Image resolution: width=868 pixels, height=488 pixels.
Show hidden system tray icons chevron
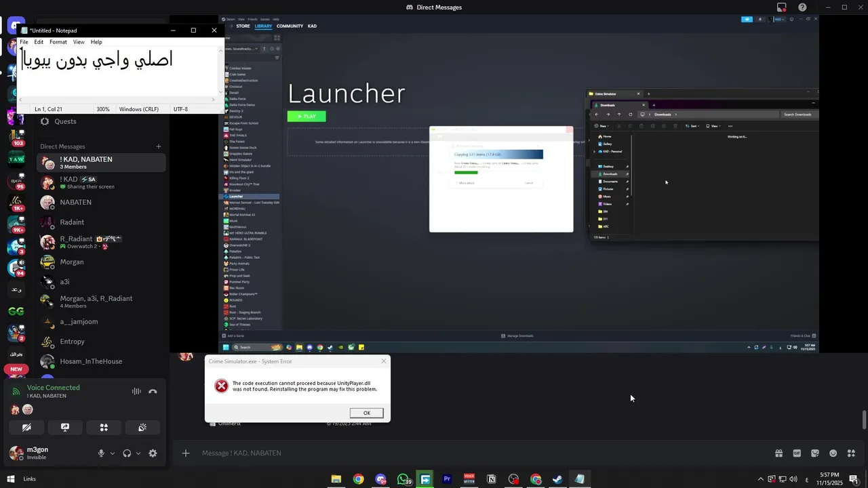pos(760,479)
